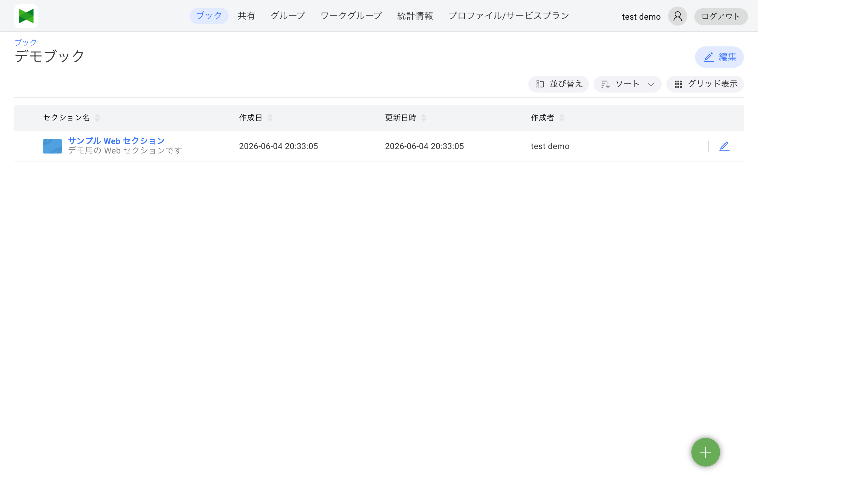The image size is (857, 504).
Task: Click the 作成日 cell 2026-06-04 20:33:05
Action: [x=278, y=146]
